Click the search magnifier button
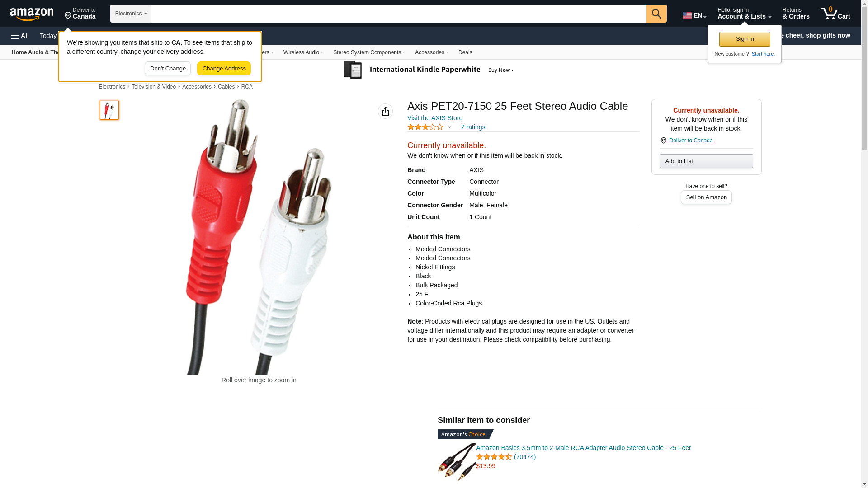Screen dimensions: 868x488 pos(656,14)
